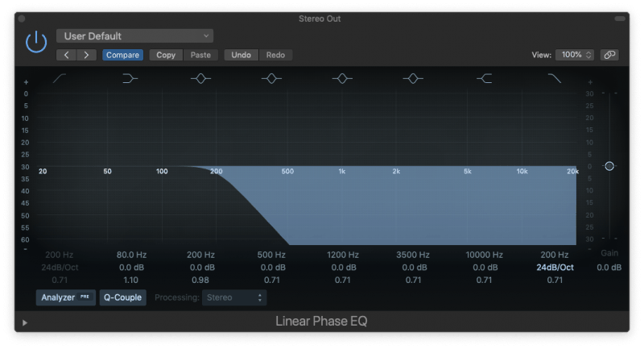Toggle the low shelf band icon
644x349 pixels.
tap(130, 78)
